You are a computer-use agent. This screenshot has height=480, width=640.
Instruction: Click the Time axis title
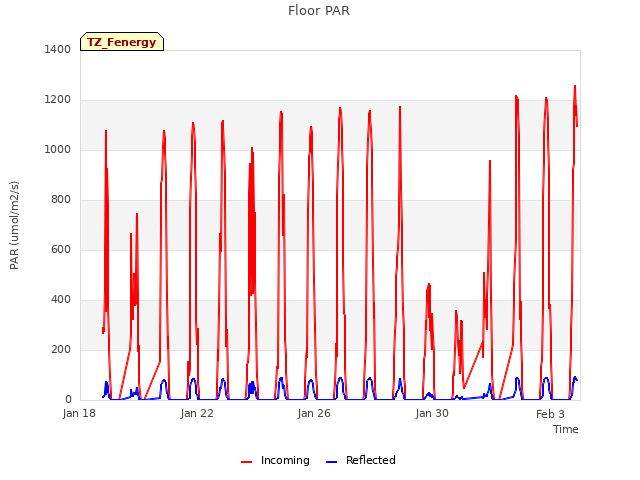tap(566, 429)
